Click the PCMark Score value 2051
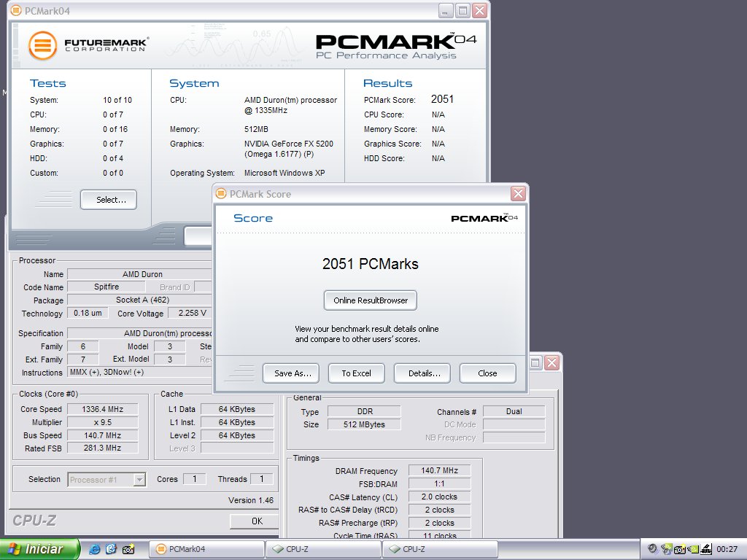Screen dimensions: 747x560 442,99
